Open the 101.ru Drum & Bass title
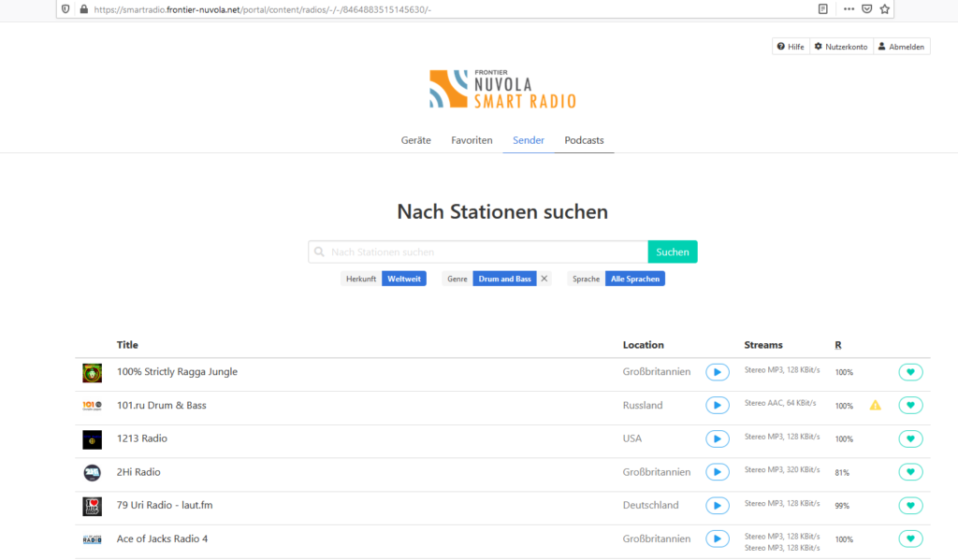This screenshot has height=560, width=958. (x=161, y=405)
